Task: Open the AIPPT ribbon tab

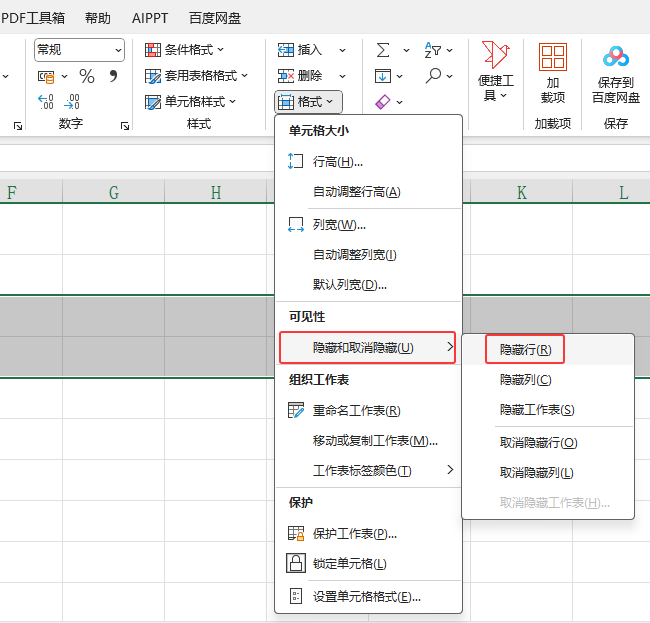Action: point(150,18)
